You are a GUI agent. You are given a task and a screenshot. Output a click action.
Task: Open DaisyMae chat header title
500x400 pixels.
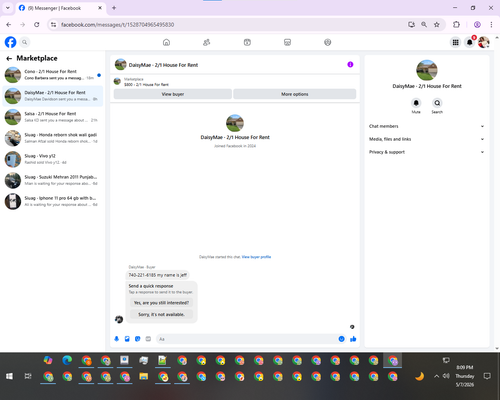click(163, 65)
